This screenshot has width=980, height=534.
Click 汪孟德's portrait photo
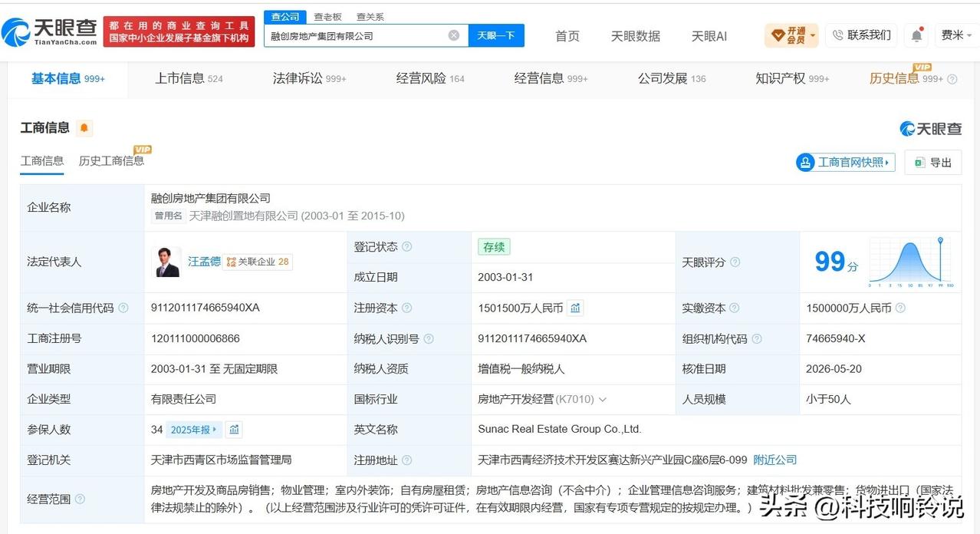coord(167,262)
